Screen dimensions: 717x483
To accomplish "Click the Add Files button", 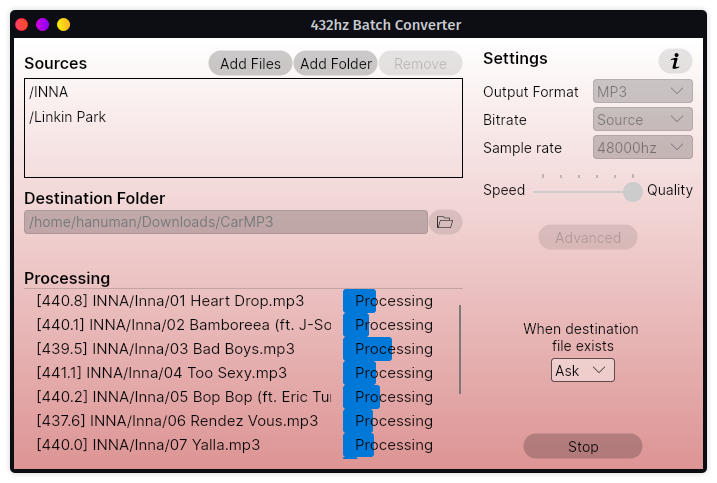I will pyautogui.click(x=250, y=63).
